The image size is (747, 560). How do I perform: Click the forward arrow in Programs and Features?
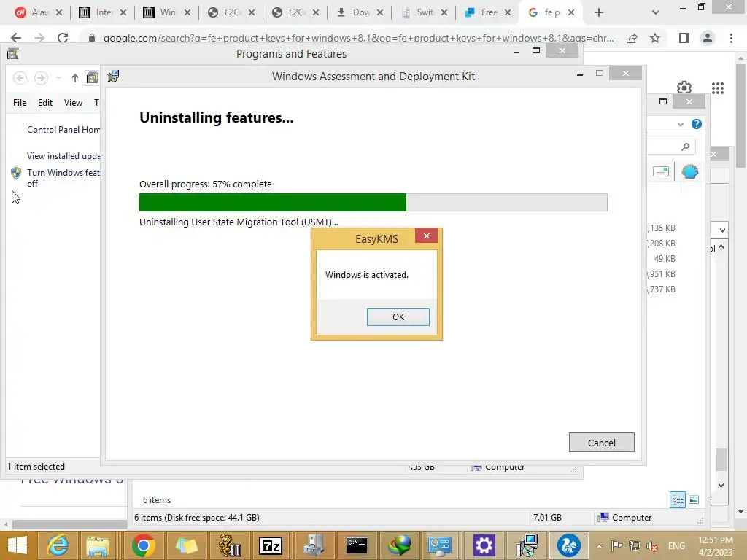click(41, 78)
